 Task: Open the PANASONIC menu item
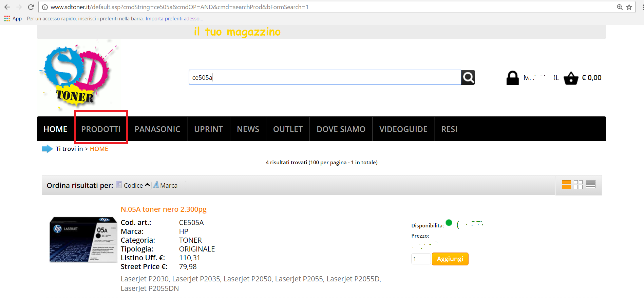[157, 129]
